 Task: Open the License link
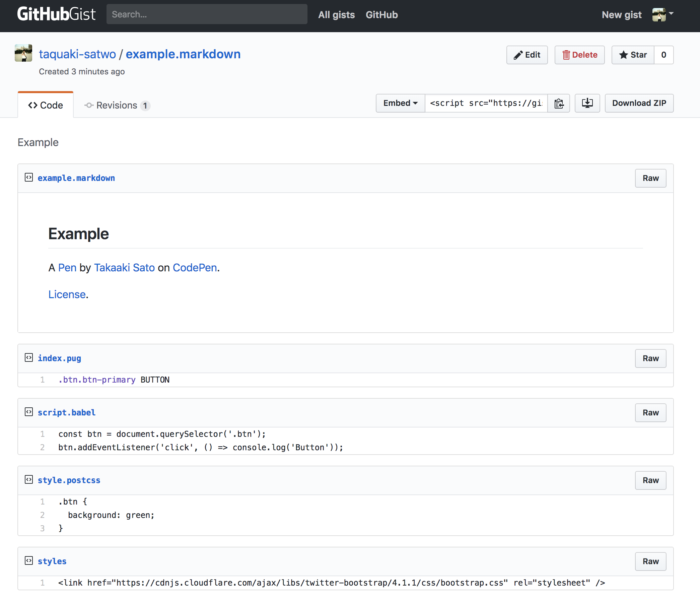(67, 294)
